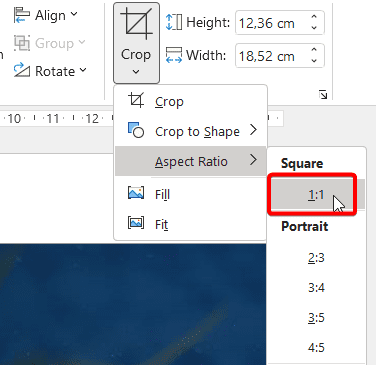Click the large Crop icon in ribbon
Image resolution: width=376 pixels, height=365 pixels.
click(136, 24)
